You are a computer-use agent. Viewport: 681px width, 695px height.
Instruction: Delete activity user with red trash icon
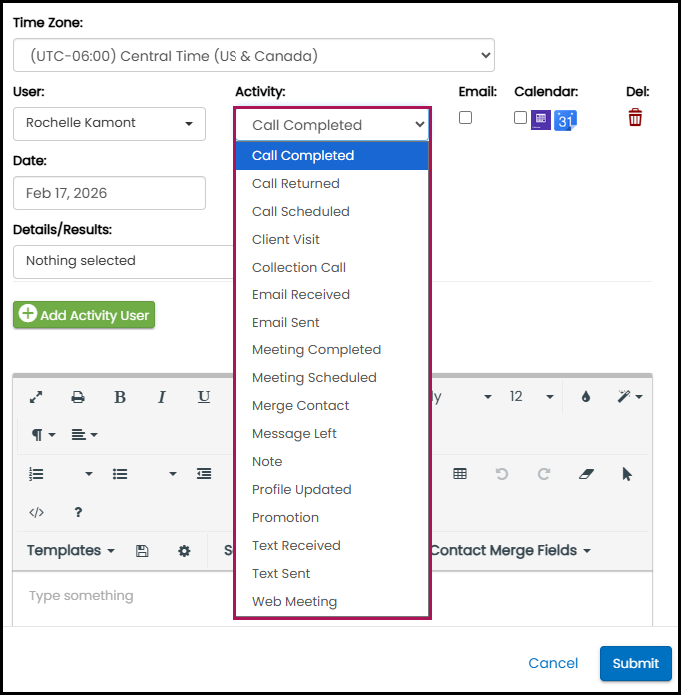635,117
